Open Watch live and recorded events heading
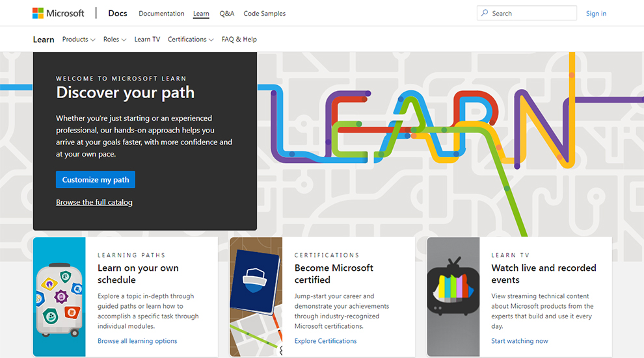The width and height of the screenshot is (644, 358). coord(543,274)
